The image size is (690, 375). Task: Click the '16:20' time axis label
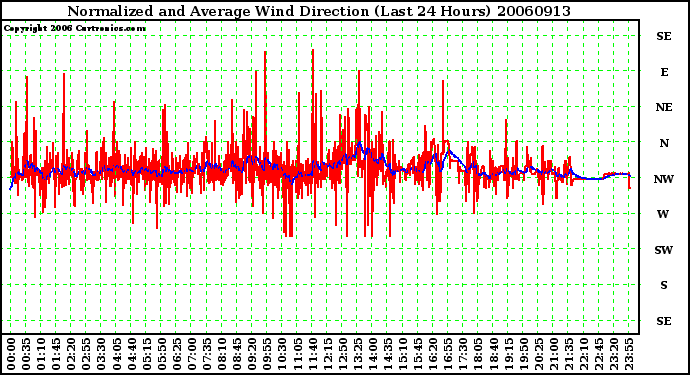click(x=433, y=354)
